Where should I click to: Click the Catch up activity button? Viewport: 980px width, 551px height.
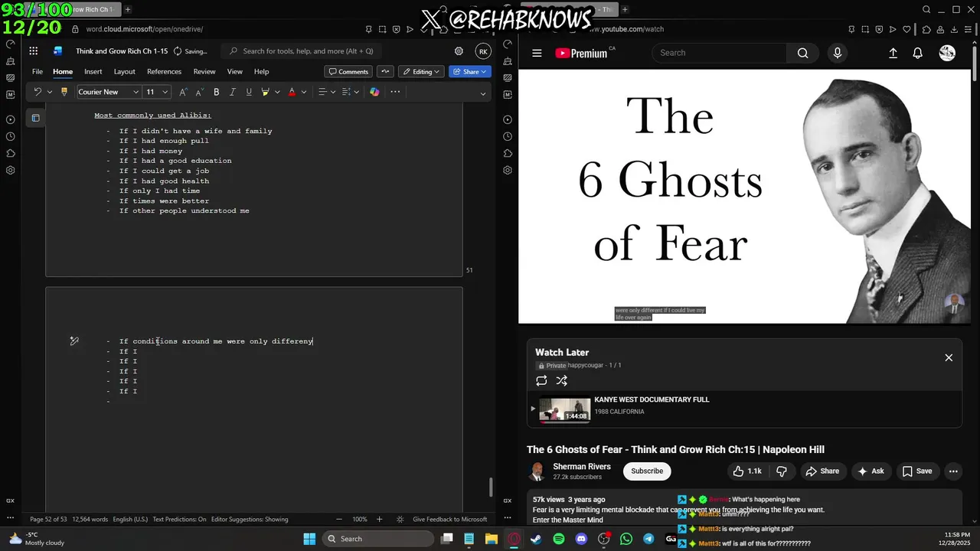click(385, 72)
